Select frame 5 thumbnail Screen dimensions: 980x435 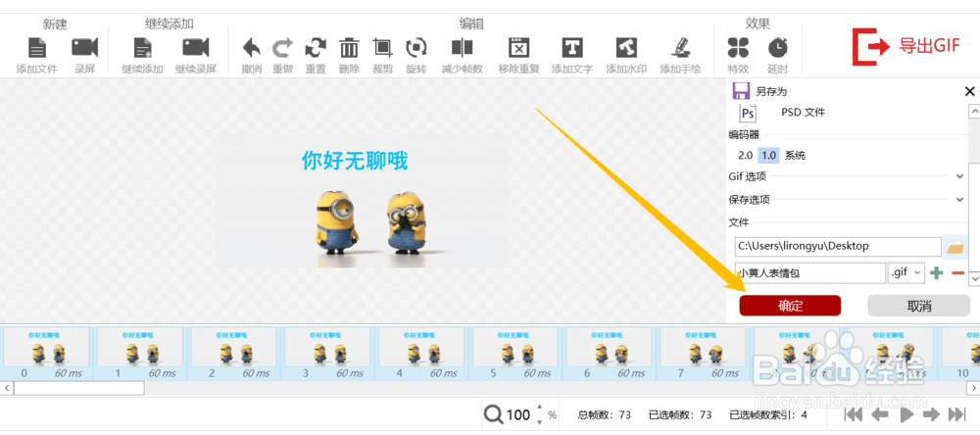tap(515, 347)
